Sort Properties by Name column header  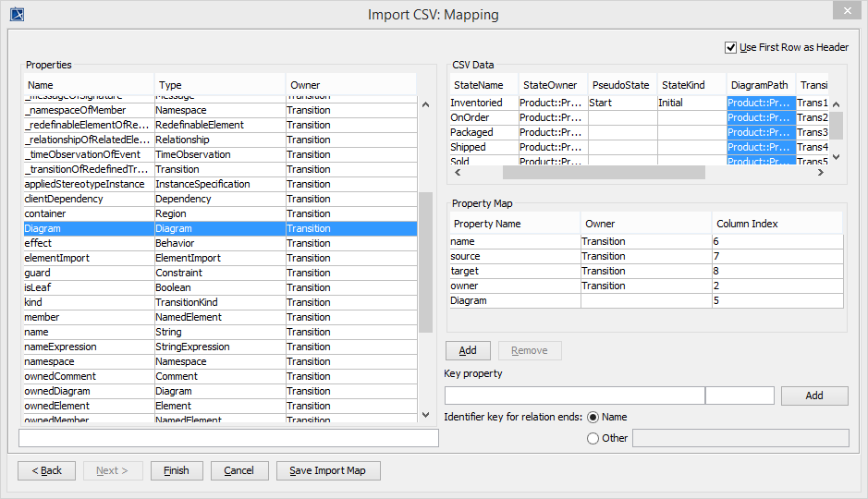coord(88,85)
